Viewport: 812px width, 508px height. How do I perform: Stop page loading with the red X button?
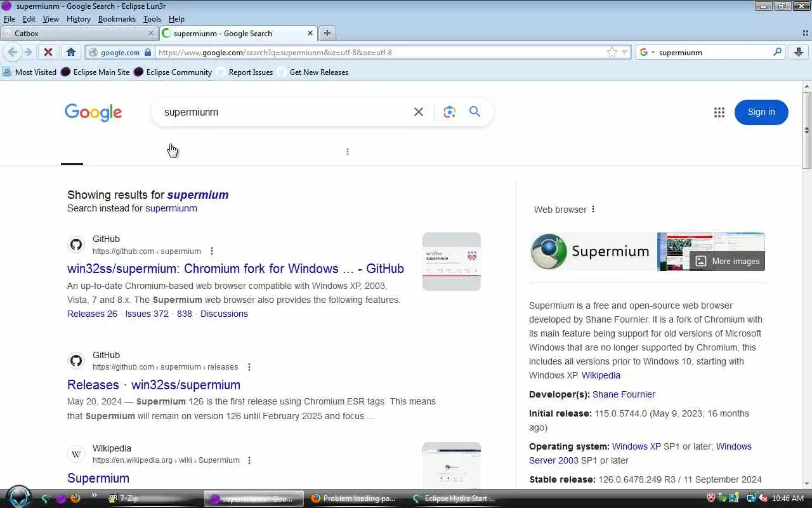pos(48,52)
